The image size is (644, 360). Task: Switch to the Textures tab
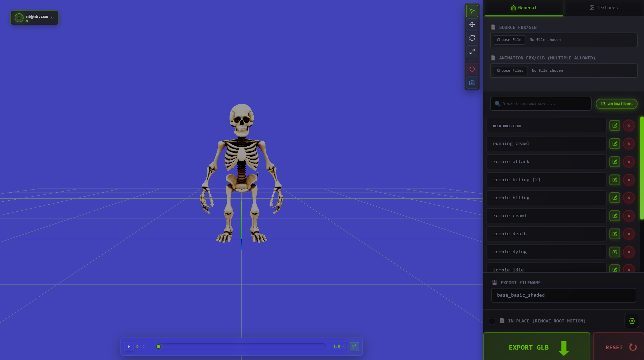603,8
